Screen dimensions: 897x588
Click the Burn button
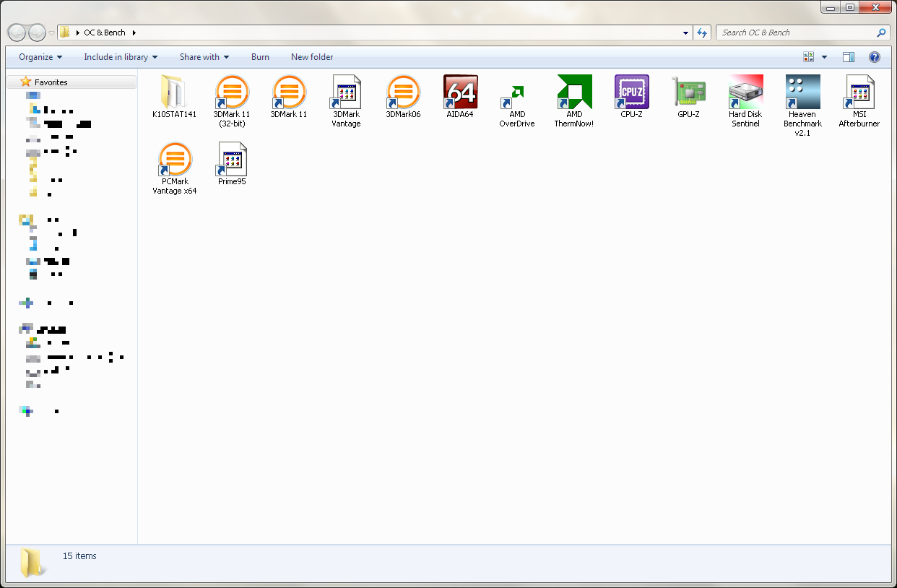click(260, 57)
